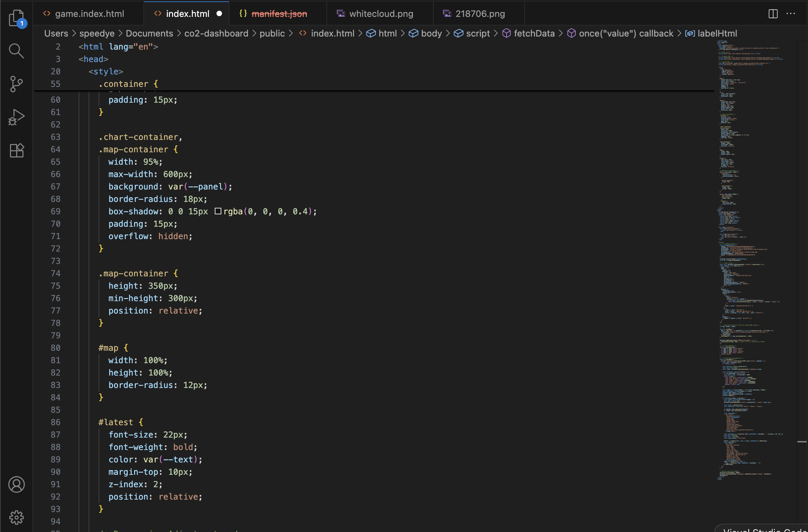Open the more editor actions ellipsis
The height and width of the screenshot is (532, 808).
click(790, 13)
